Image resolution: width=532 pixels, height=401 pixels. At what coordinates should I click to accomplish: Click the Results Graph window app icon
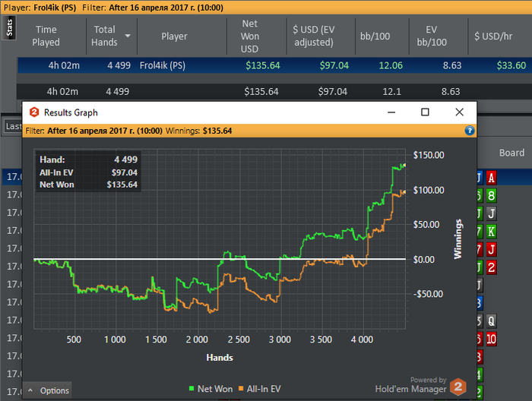point(34,112)
